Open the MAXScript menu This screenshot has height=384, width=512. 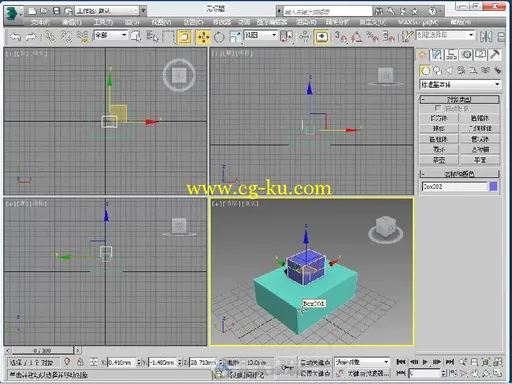coord(418,22)
